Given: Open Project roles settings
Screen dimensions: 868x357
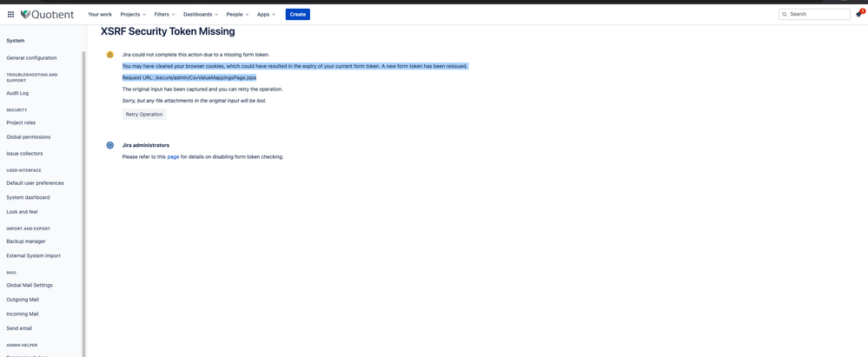Looking at the screenshot, I should click(x=21, y=122).
